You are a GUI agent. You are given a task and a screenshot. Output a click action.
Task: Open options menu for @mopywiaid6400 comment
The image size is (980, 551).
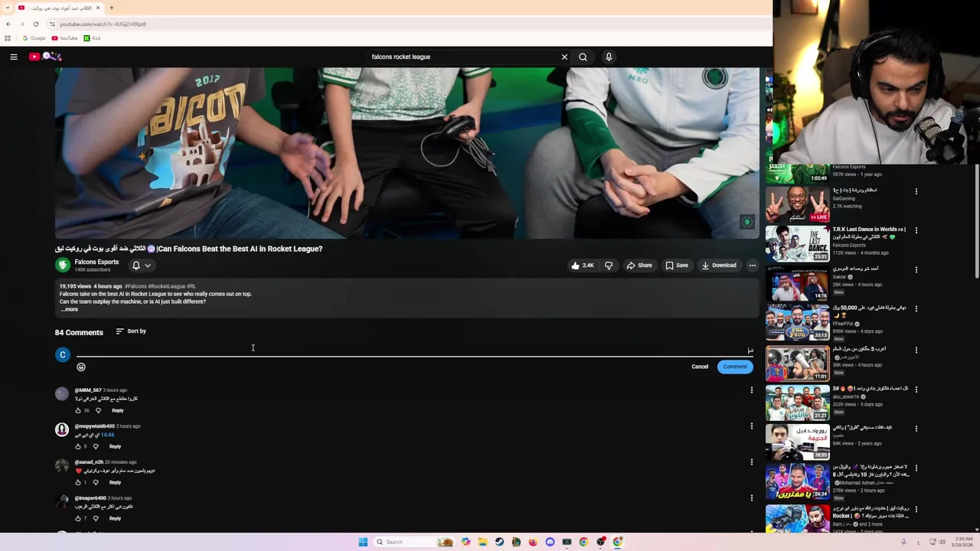(752, 426)
